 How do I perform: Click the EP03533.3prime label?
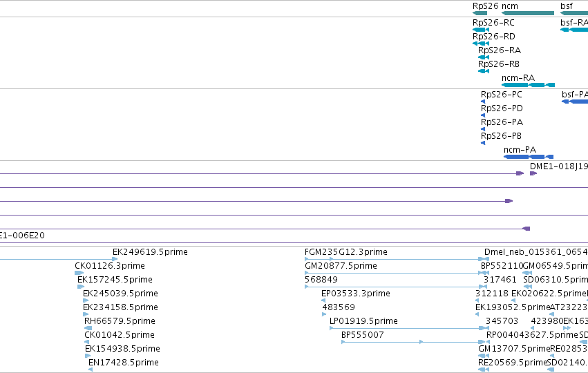(356, 293)
